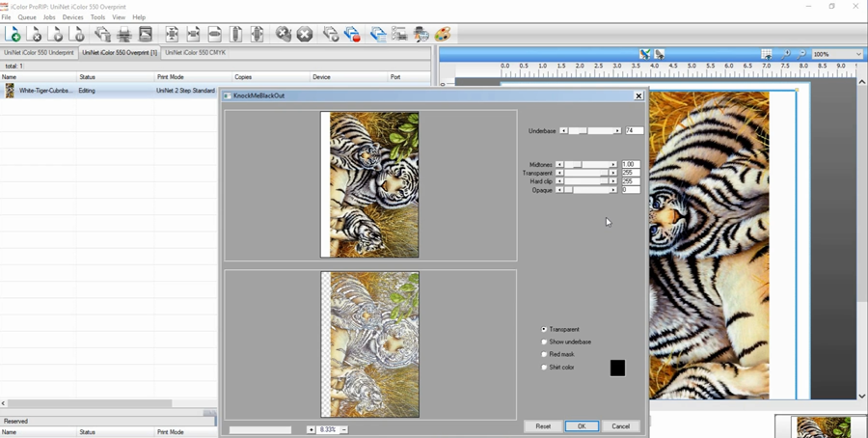The image size is (868, 438).
Task: Select the Red mask option
Action: click(545, 355)
